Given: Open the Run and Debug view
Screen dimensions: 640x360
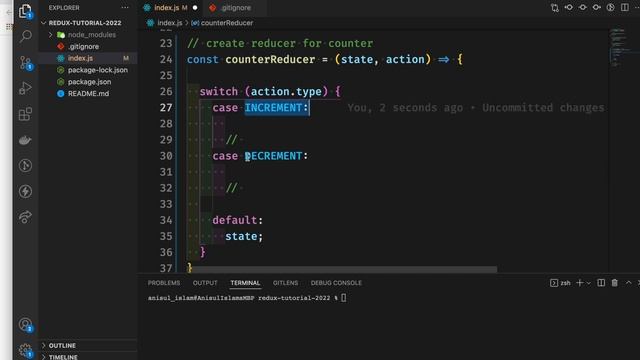Looking at the screenshot, I should pyautogui.click(x=25, y=88).
